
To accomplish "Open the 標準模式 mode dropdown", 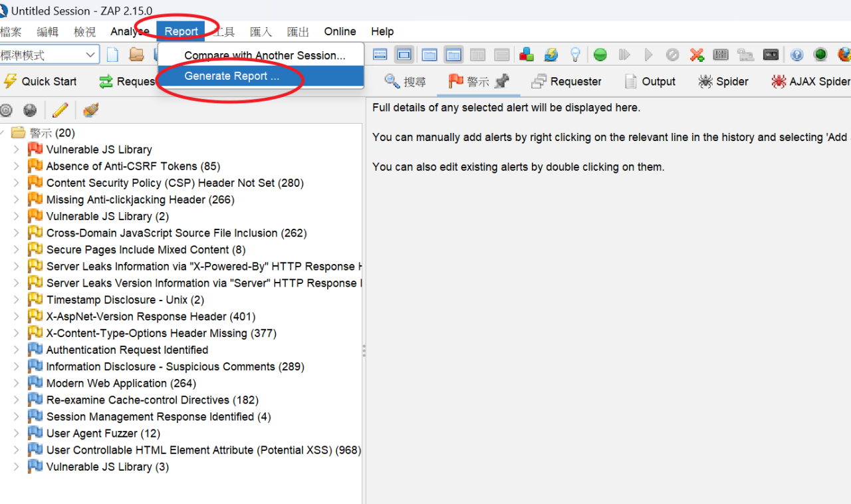I will pyautogui.click(x=49, y=55).
